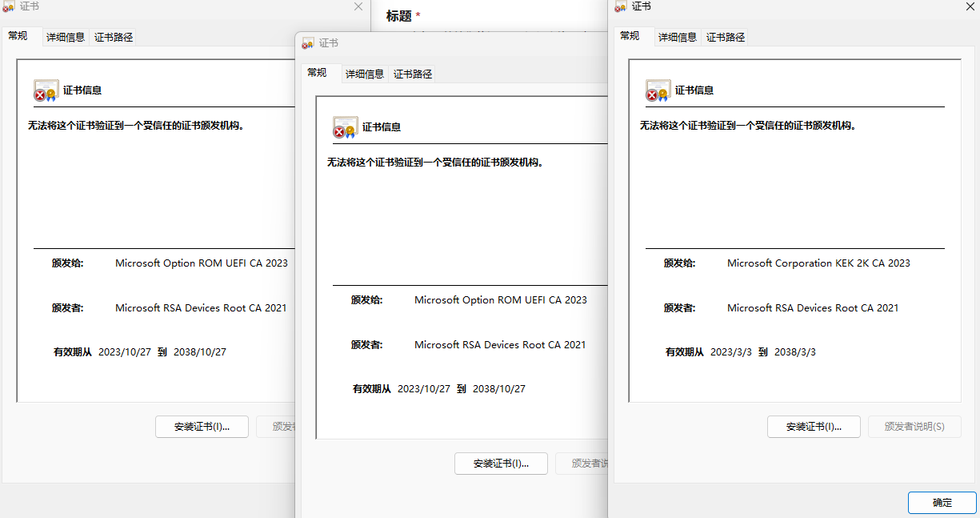Close the leftmost 证书 window
This screenshot has height=518, width=980.
(x=358, y=6)
